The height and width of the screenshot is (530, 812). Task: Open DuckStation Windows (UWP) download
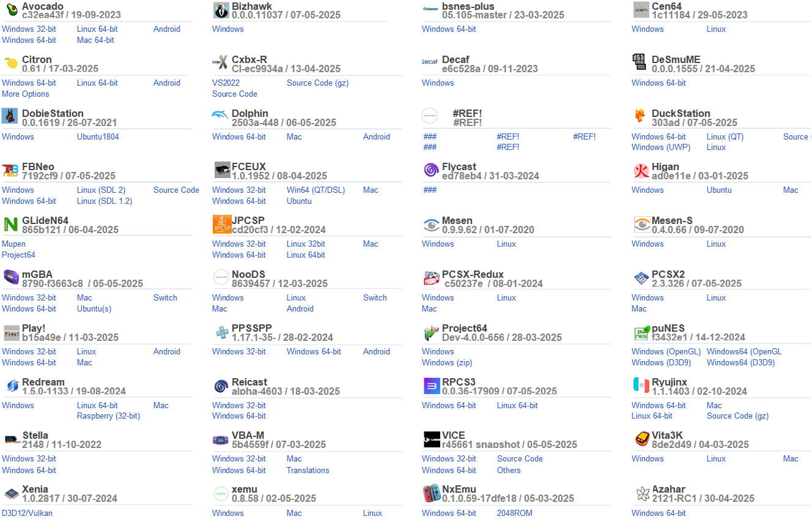point(661,147)
